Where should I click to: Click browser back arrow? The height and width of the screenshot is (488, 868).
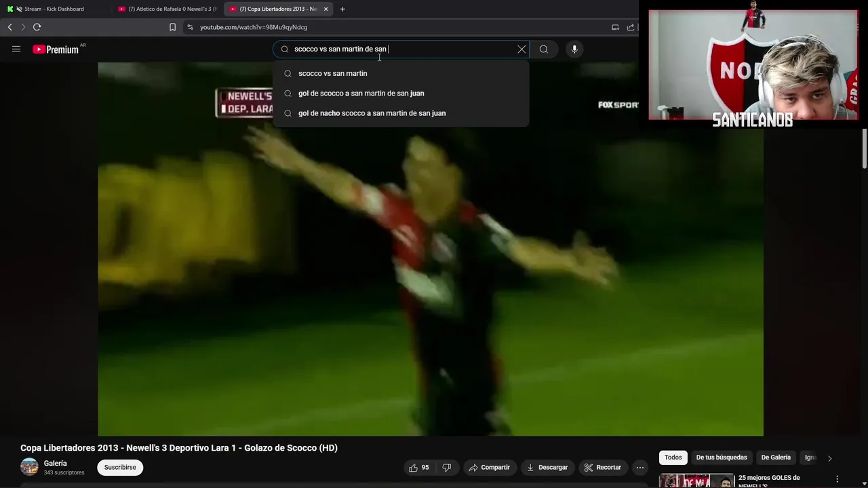(9, 27)
